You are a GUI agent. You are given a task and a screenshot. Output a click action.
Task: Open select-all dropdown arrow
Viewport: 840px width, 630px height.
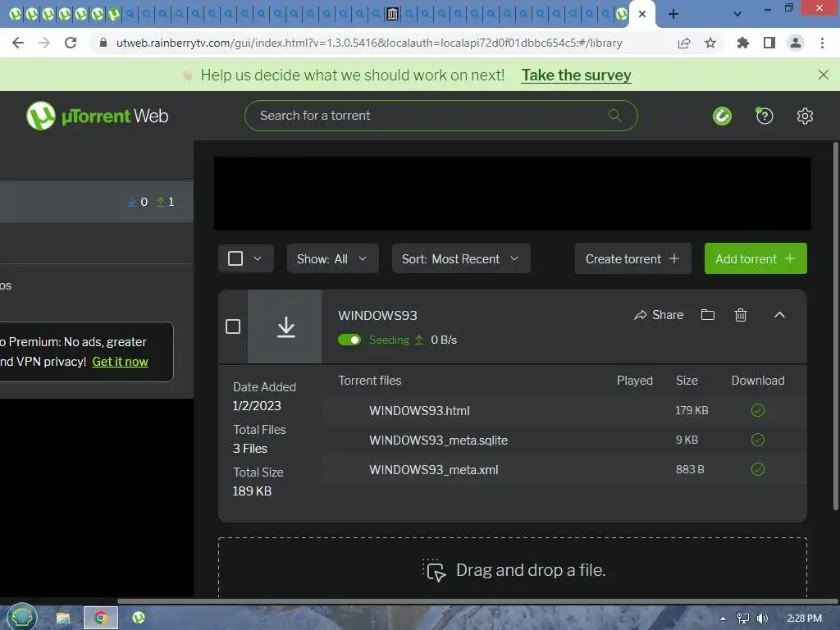(257, 258)
